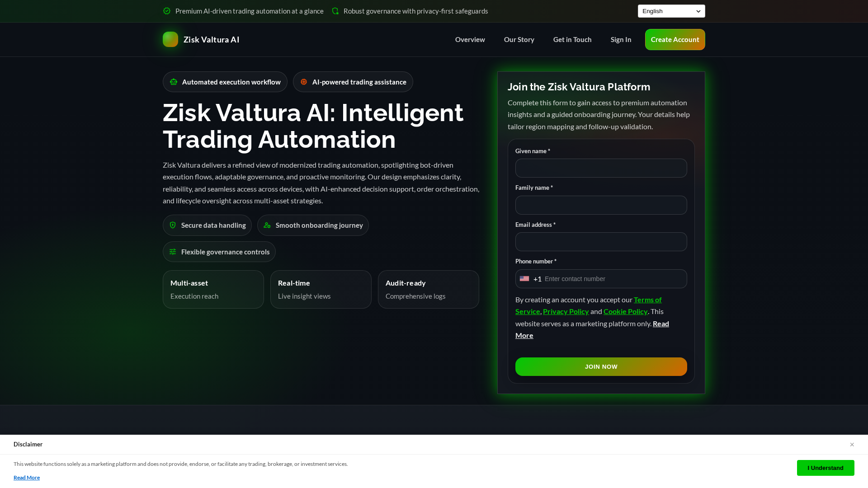Click the chip icon in AI-powered trading assistance
Image resolution: width=868 pixels, height=488 pixels.
point(304,82)
